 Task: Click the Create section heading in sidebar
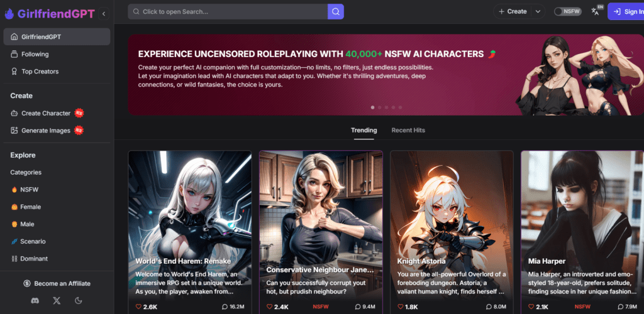pos(21,95)
